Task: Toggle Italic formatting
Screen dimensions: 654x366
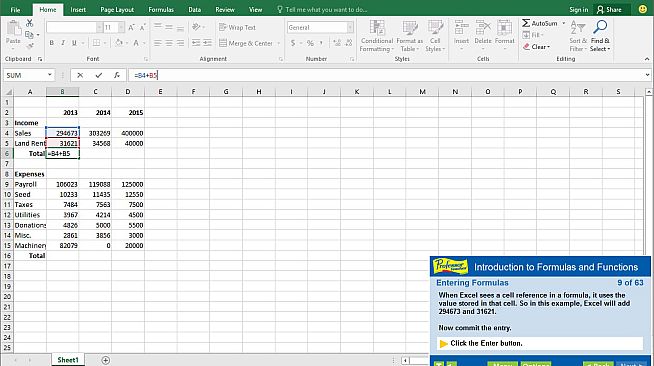Action: (x=63, y=43)
